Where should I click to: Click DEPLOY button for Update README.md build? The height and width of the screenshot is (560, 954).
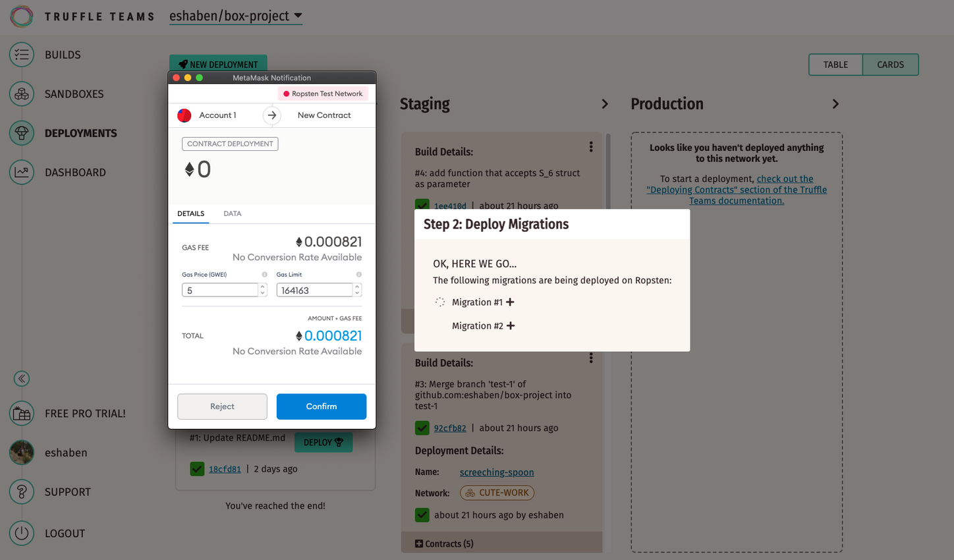point(323,442)
